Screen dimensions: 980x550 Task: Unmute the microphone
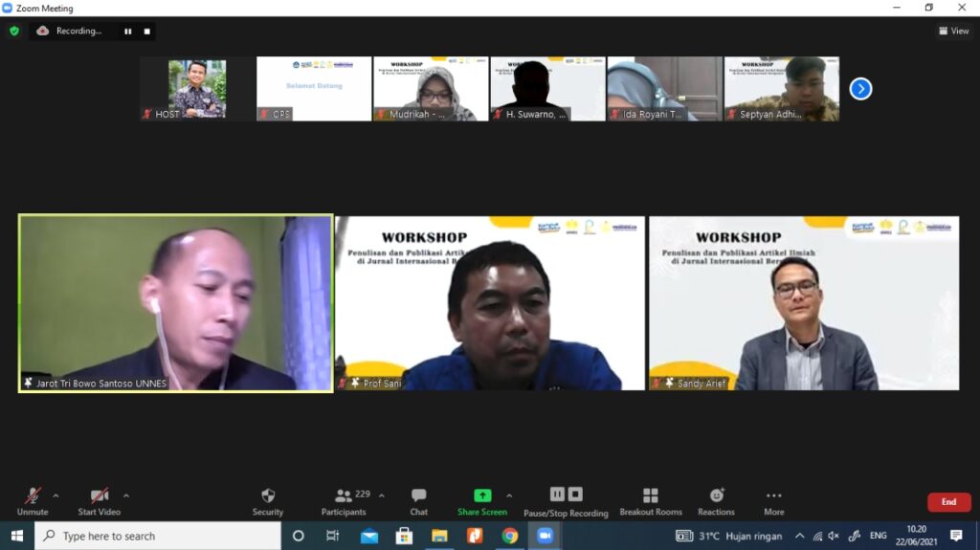point(33,500)
